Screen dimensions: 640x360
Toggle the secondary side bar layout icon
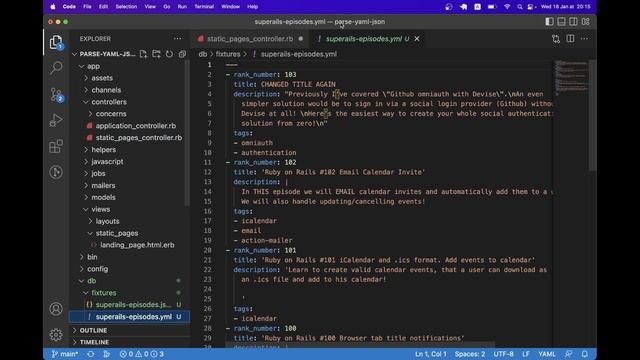pyautogui.click(x=573, y=22)
